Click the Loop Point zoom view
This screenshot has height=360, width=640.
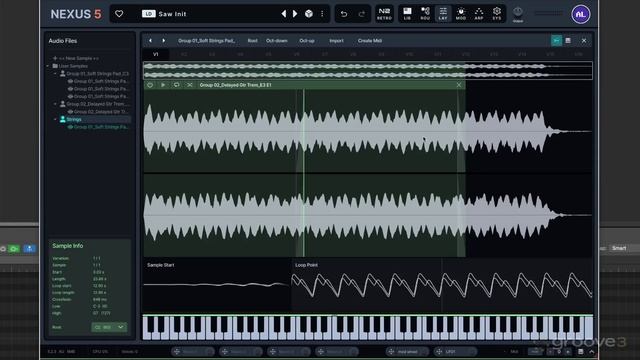click(442, 285)
